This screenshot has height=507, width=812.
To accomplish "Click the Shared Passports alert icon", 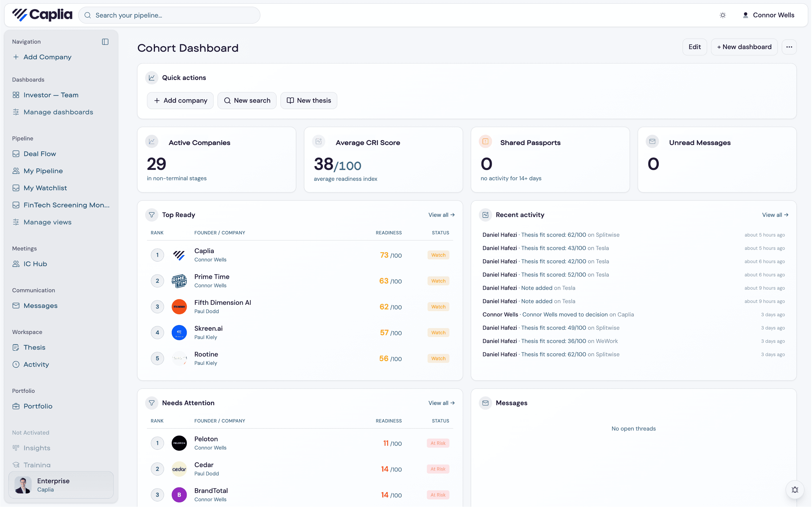I will tap(485, 142).
